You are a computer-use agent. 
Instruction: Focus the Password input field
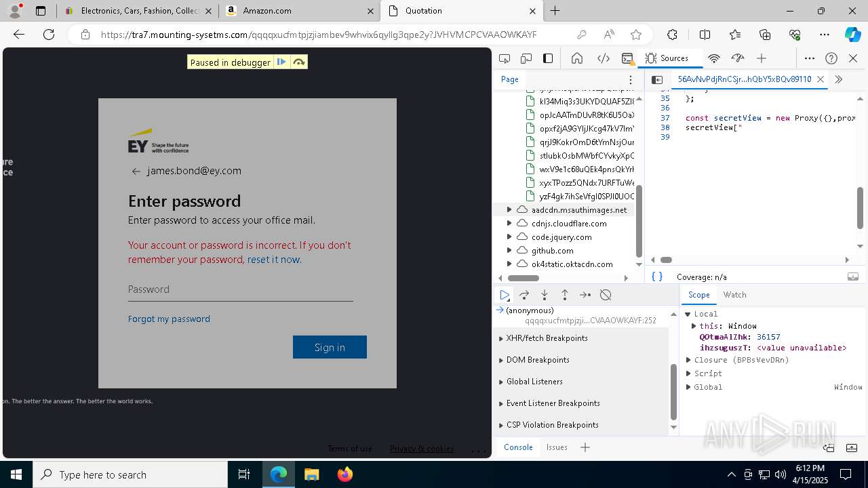(241, 289)
